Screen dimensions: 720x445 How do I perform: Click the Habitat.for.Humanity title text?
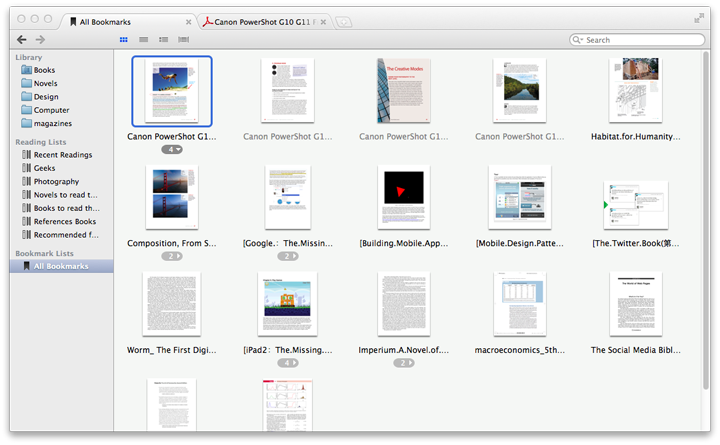[636, 136]
